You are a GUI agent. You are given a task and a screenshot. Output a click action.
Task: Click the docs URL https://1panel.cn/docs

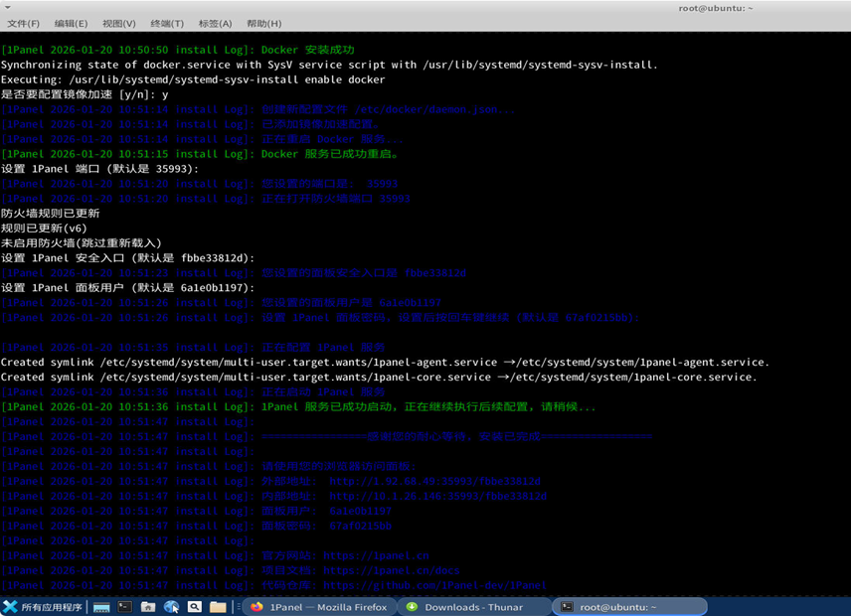(x=392, y=570)
